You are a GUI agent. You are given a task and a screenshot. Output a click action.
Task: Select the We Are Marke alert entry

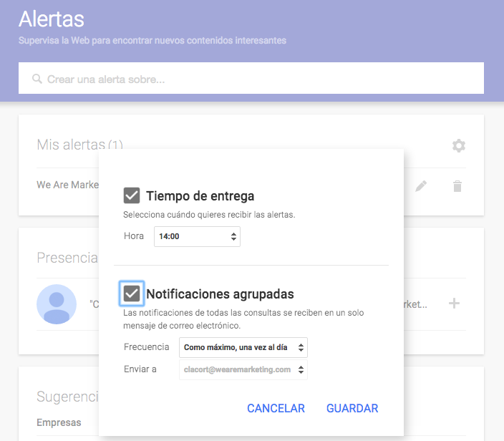(68, 185)
